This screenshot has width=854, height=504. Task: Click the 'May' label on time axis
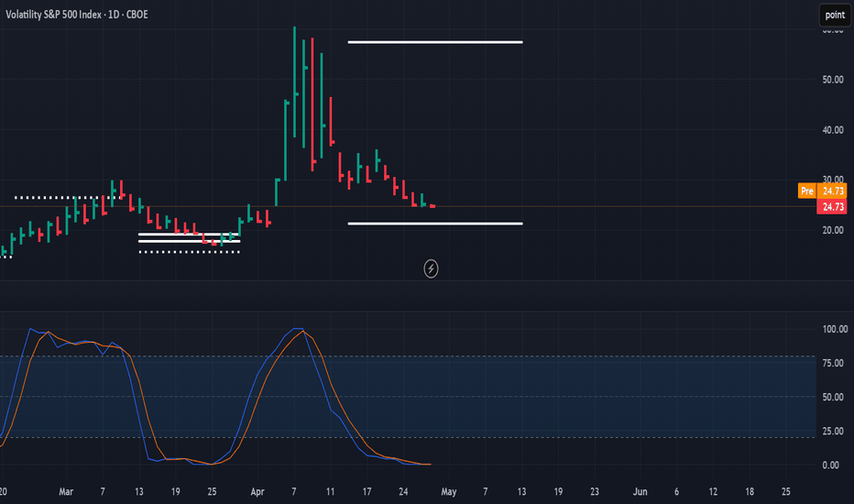(x=449, y=491)
